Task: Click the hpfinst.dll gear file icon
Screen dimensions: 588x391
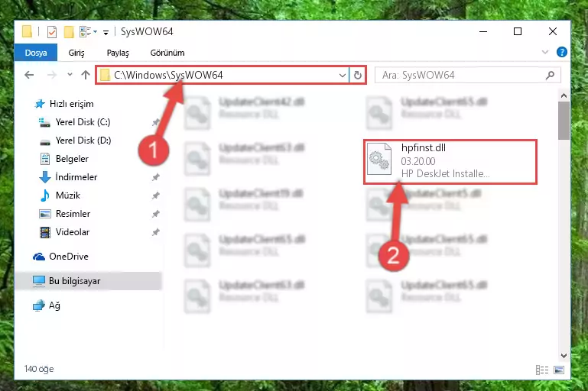Action: click(x=379, y=159)
